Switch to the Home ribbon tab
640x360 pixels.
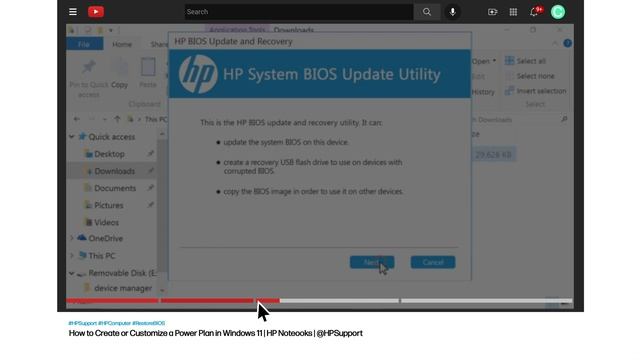122,44
